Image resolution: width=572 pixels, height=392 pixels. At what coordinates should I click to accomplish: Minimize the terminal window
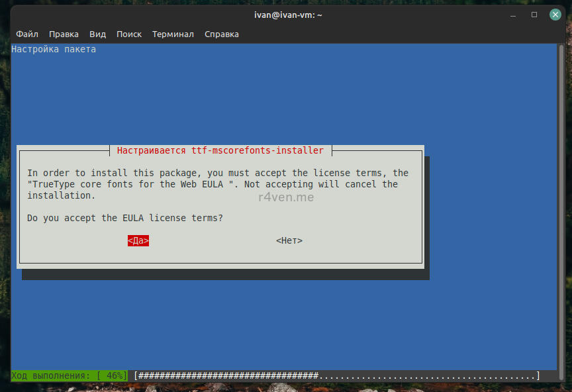click(516, 15)
